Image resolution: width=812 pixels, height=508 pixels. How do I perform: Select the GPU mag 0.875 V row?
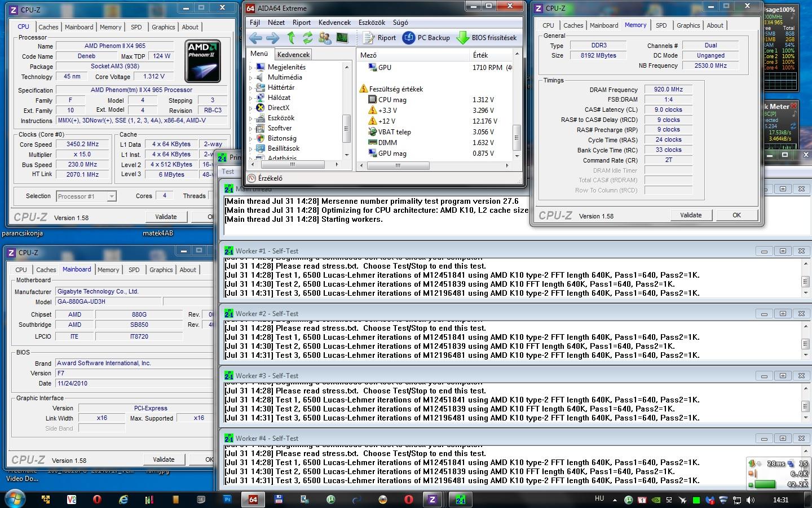[x=434, y=154]
